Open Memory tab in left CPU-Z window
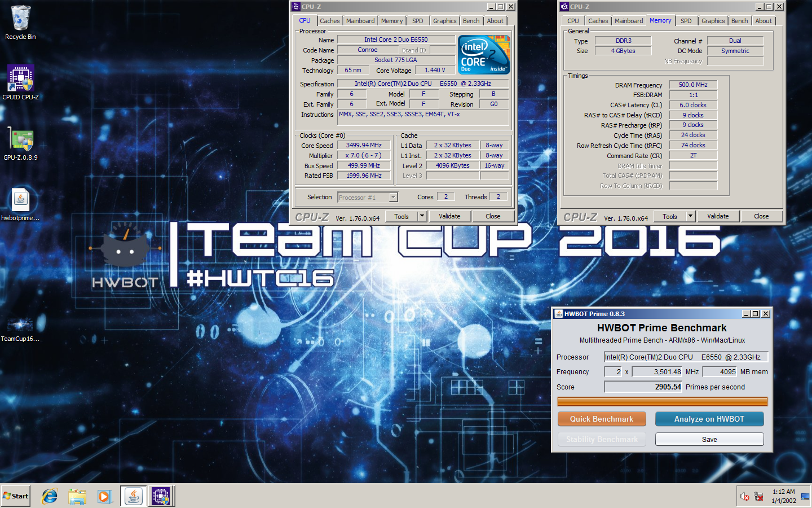Screen dimensions: 812x508 pos(392,21)
